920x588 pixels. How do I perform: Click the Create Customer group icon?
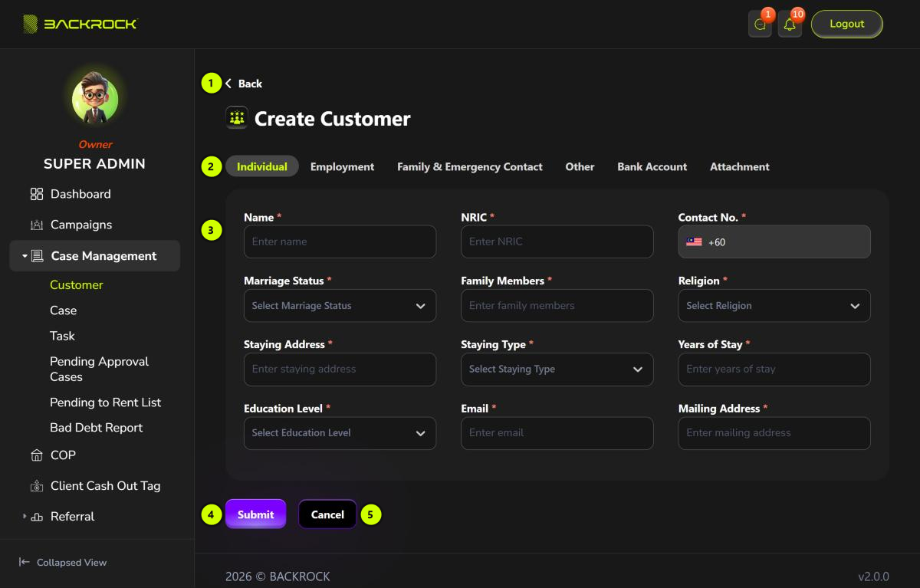237,118
